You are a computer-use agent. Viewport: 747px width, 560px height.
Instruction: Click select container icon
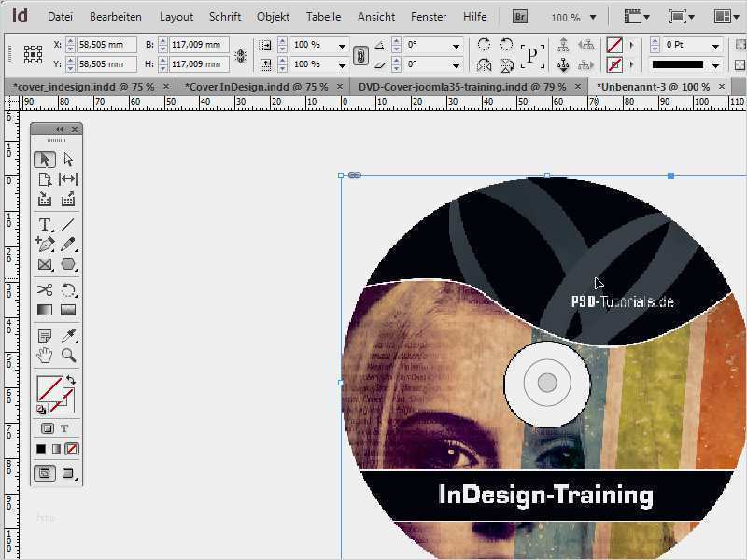coord(564,45)
